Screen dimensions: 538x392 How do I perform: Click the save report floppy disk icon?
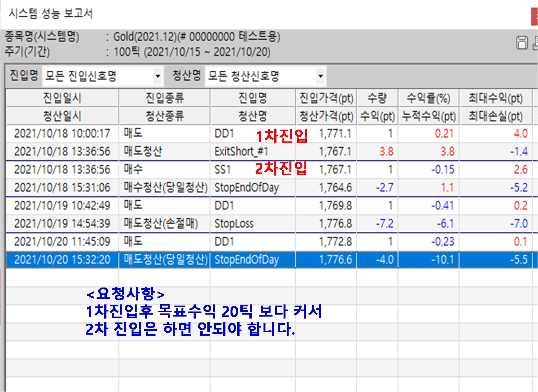(x=522, y=42)
